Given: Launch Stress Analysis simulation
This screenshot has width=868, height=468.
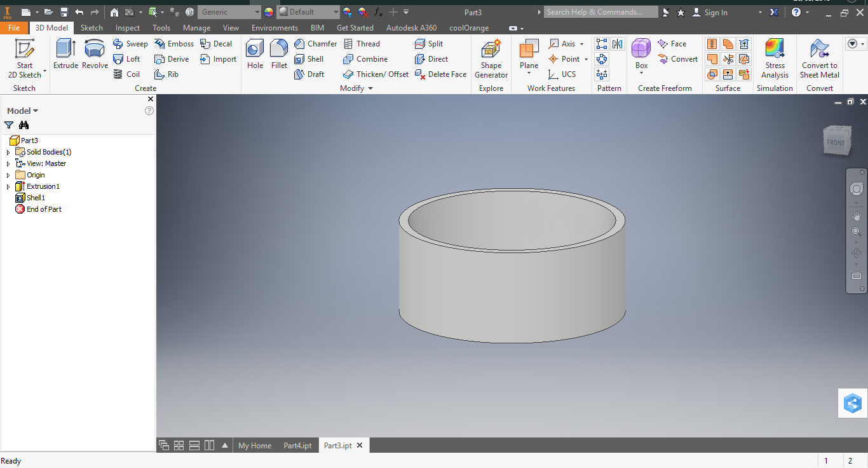Looking at the screenshot, I should coord(775,59).
